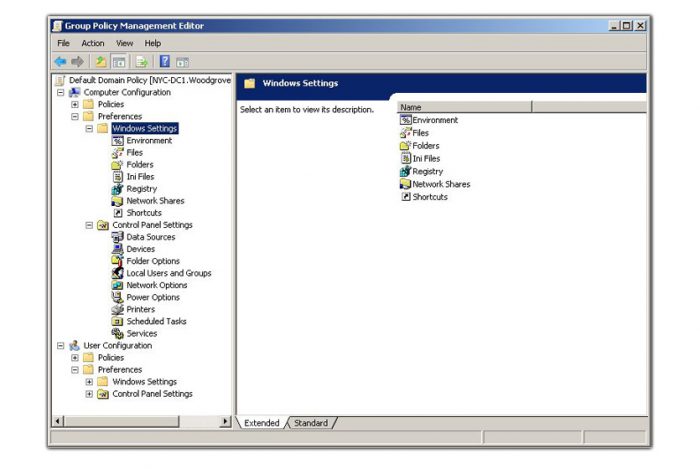700x469 pixels.
Task: Collapse Control Panel Settings under Computer Configuration
Action: 89,225
